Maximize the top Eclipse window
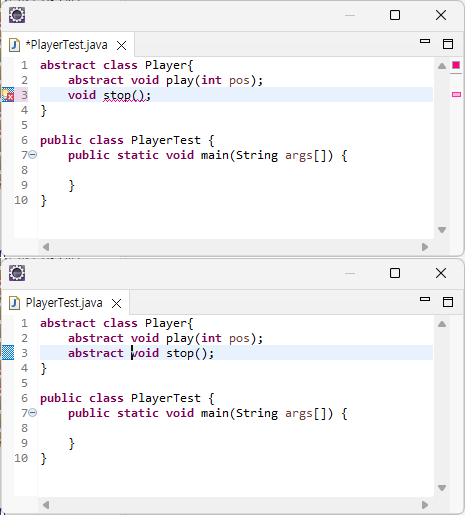Viewport: 465px width, 517px height. click(395, 15)
